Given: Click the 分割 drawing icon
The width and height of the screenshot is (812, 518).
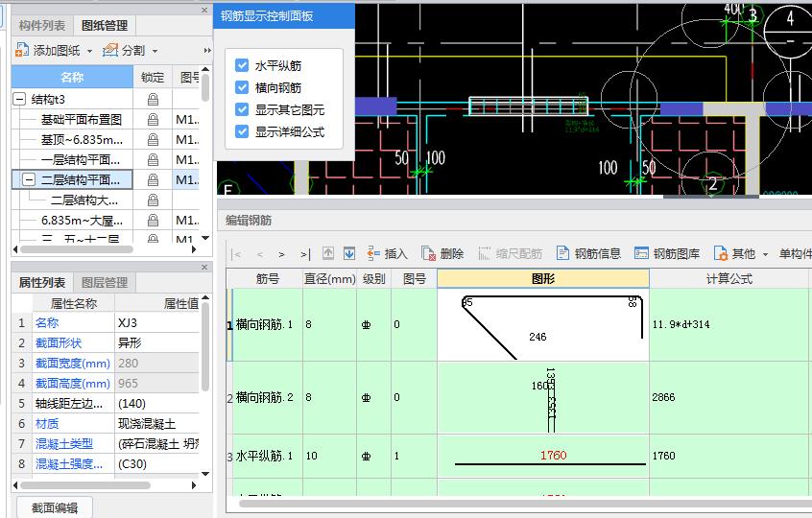Looking at the screenshot, I should click(x=110, y=50).
